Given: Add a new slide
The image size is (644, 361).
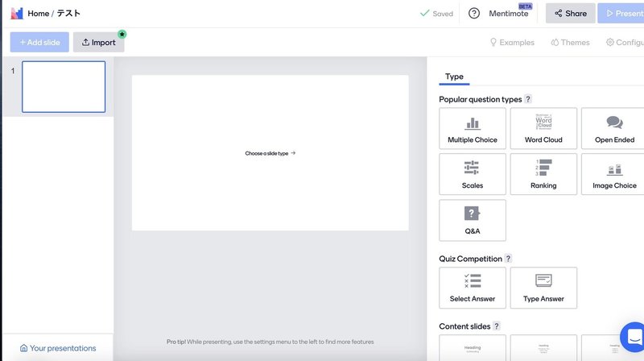Looking at the screenshot, I should point(39,43).
